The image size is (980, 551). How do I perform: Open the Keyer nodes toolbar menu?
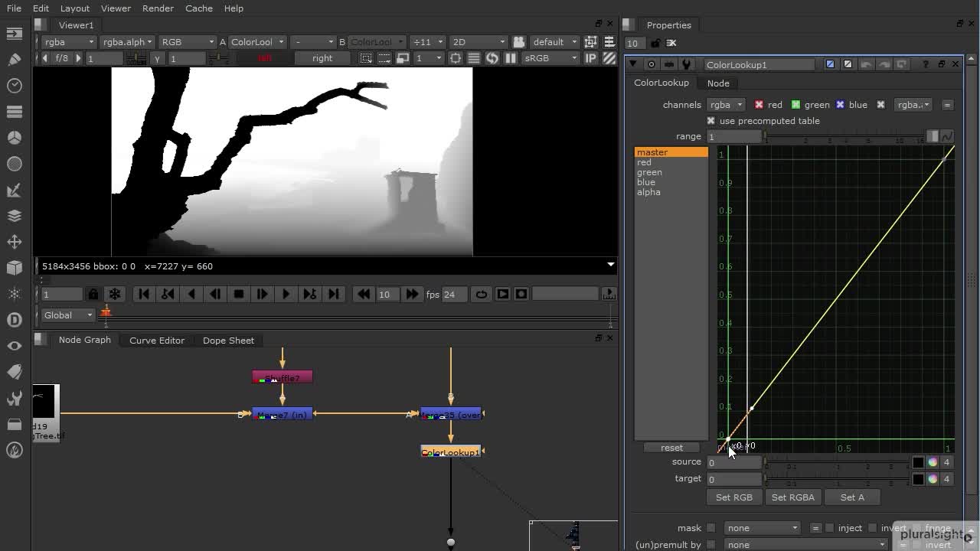click(x=14, y=190)
